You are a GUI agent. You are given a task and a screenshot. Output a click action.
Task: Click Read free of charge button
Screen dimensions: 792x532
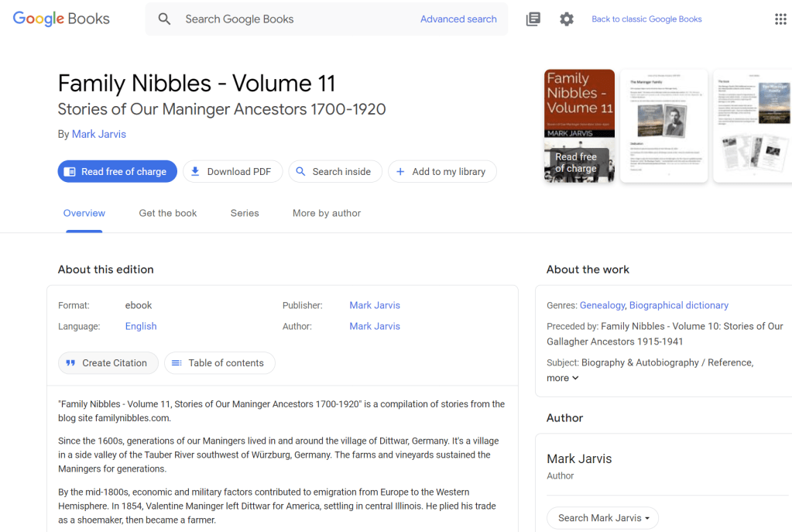pyautogui.click(x=117, y=172)
